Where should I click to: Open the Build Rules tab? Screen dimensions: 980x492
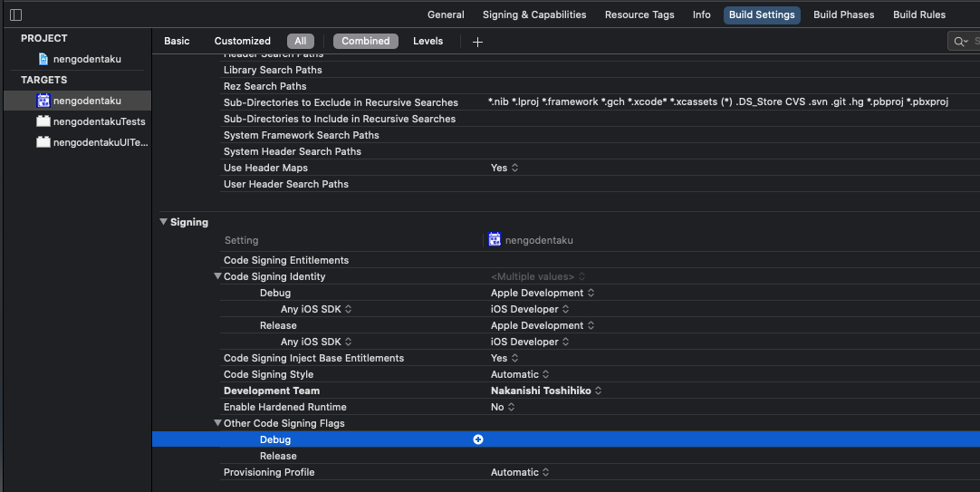tap(919, 14)
